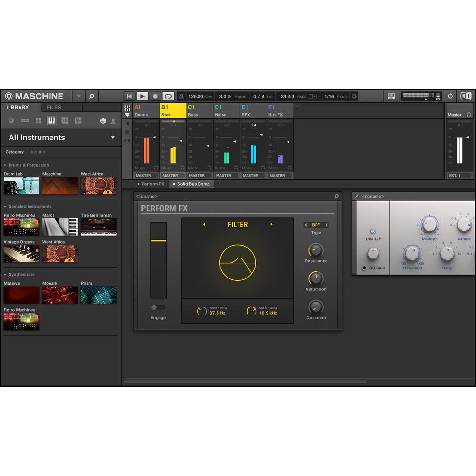Click the mixer channel strip icon above the arranger
476x476 pixels.
tap(127, 108)
